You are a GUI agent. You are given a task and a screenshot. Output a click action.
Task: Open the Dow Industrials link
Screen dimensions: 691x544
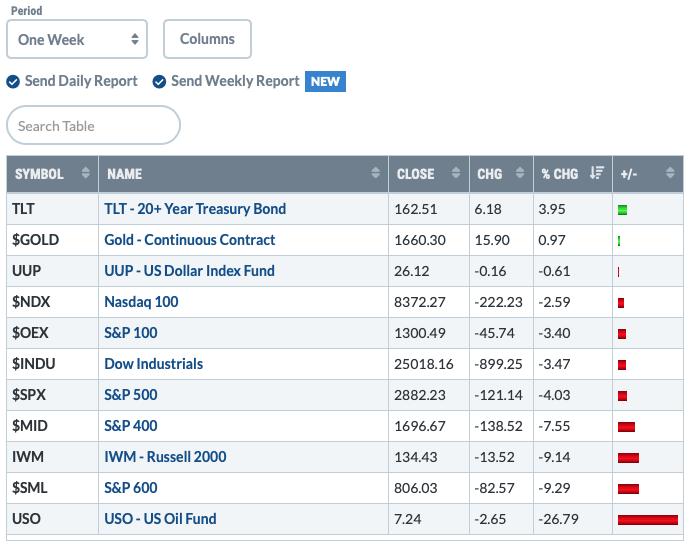pyautogui.click(x=153, y=364)
